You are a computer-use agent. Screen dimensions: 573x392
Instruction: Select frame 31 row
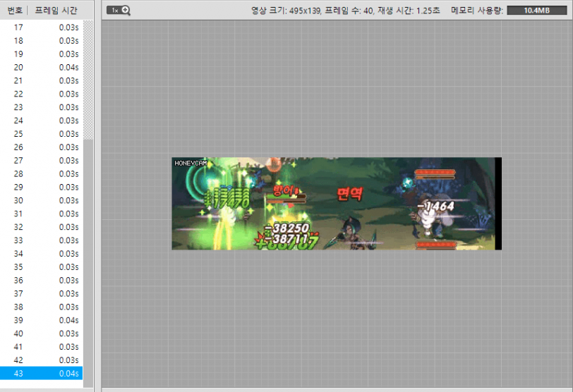click(42, 214)
